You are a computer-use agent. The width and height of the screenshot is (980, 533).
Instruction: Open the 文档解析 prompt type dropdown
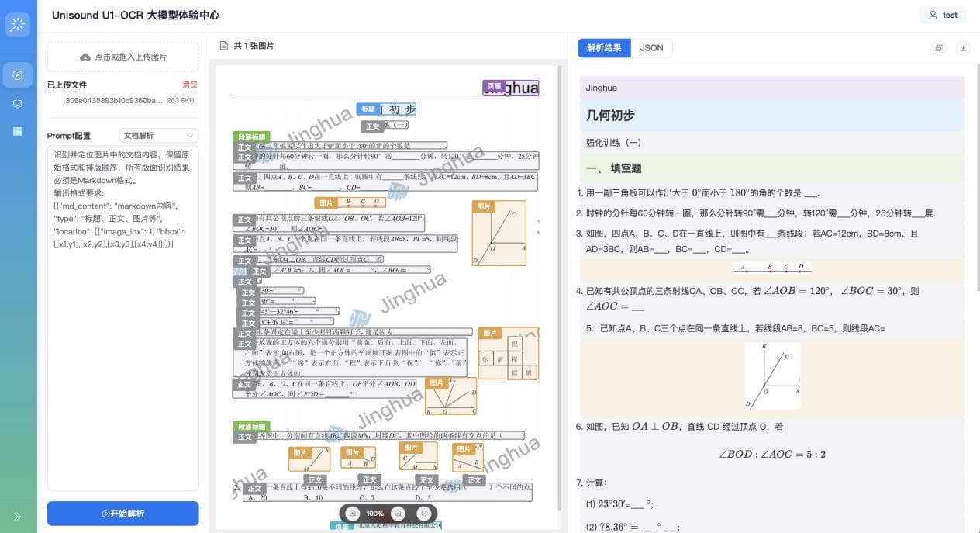[160, 135]
